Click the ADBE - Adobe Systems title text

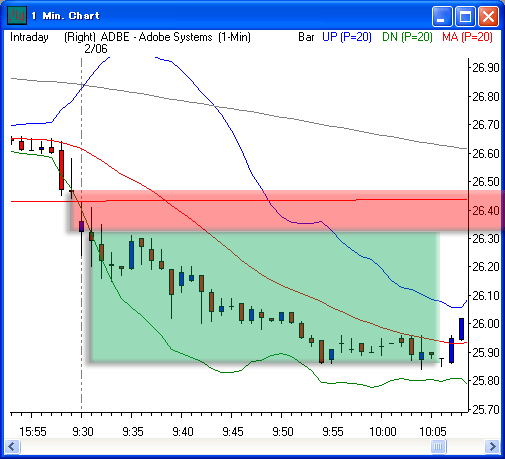pyautogui.click(x=156, y=37)
